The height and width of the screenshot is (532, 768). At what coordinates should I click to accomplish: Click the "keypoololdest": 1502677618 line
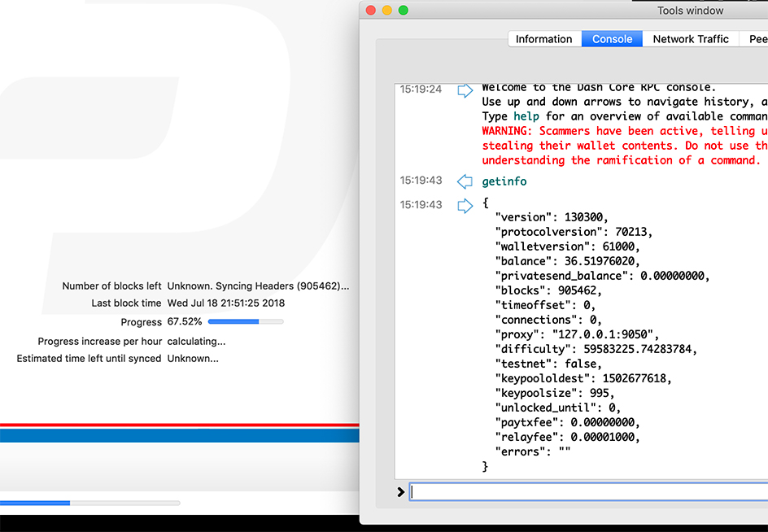(583, 379)
